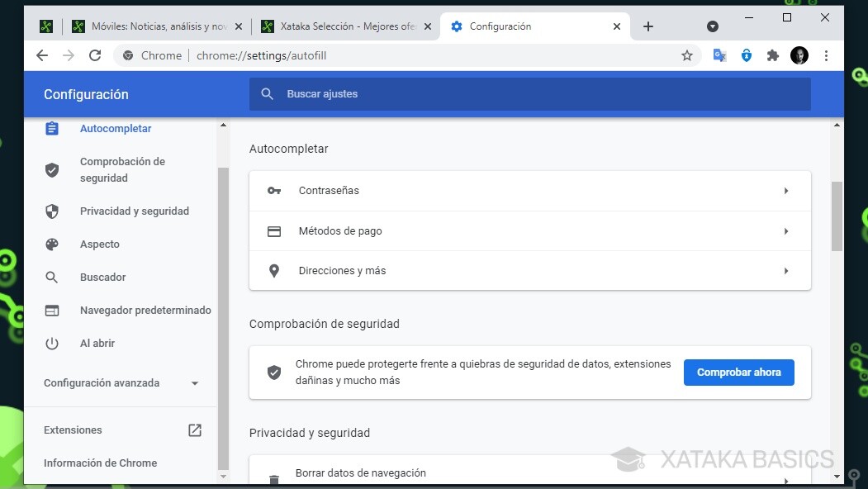Click the bookmark star in the address bar
868x489 pixels.
click(687, 55)
